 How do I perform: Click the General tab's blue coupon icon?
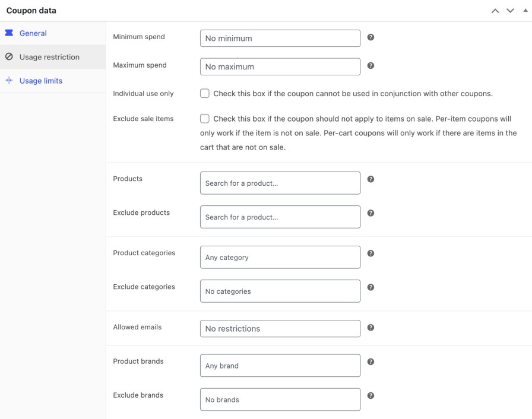pos(9,33)
